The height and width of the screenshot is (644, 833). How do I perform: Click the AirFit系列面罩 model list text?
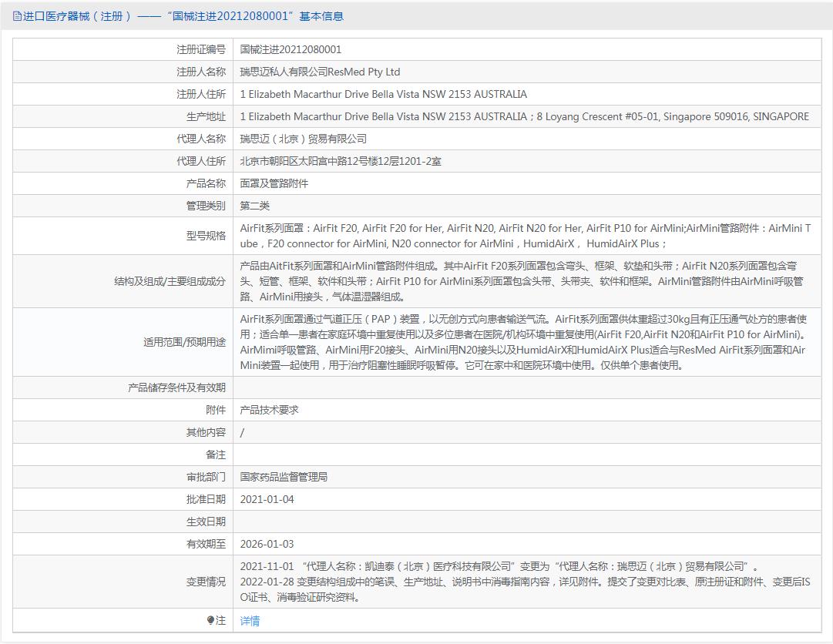pos(526,236)
